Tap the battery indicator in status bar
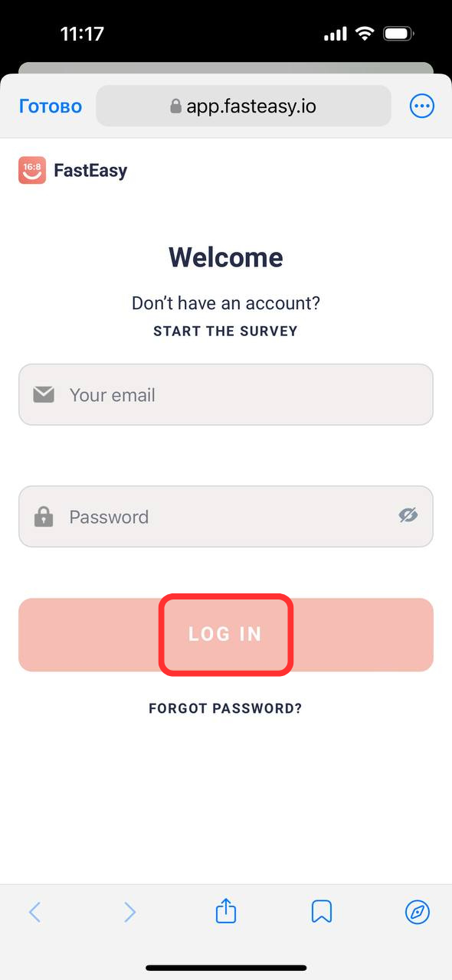 [x=399, y=34]
